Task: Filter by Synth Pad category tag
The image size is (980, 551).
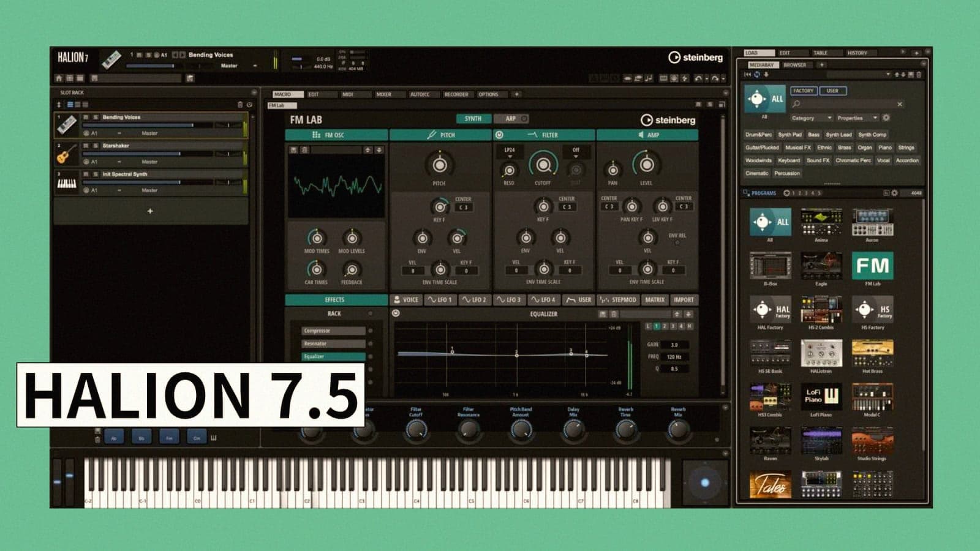Action: click(x=790, y=135)
